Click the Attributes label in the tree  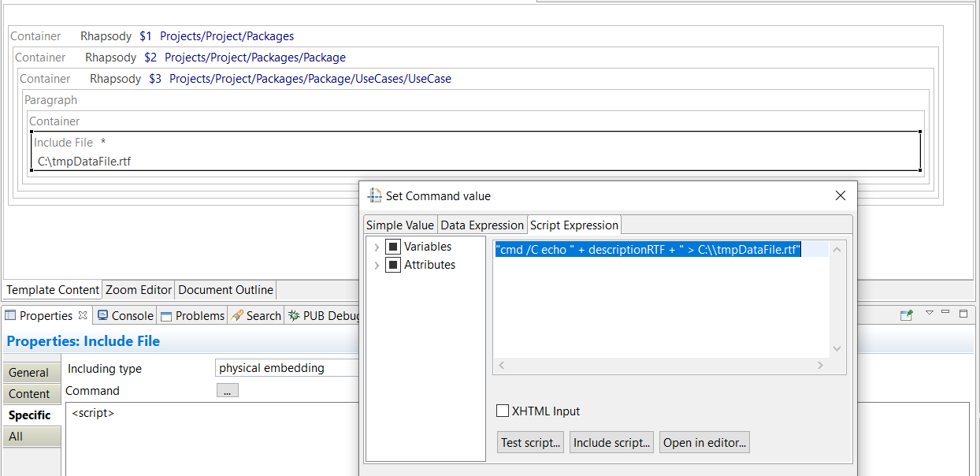(x=429, y=265)
